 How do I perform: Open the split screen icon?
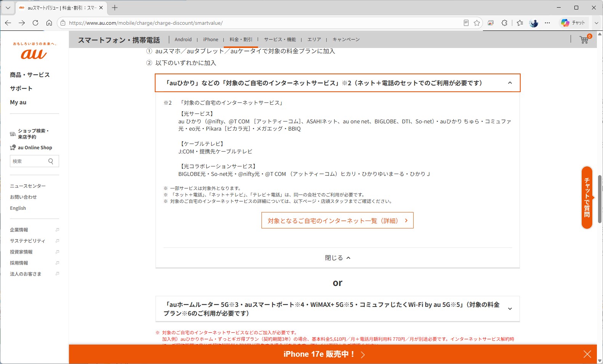[491, 23]
